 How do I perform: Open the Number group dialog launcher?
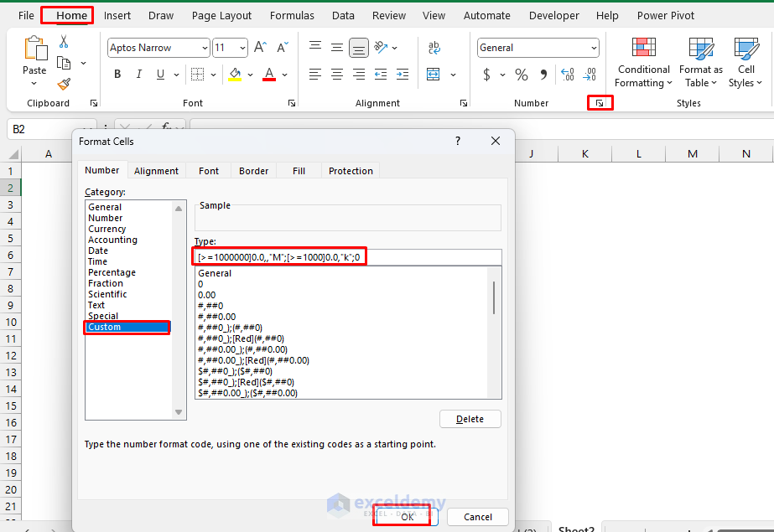point(600,102)
